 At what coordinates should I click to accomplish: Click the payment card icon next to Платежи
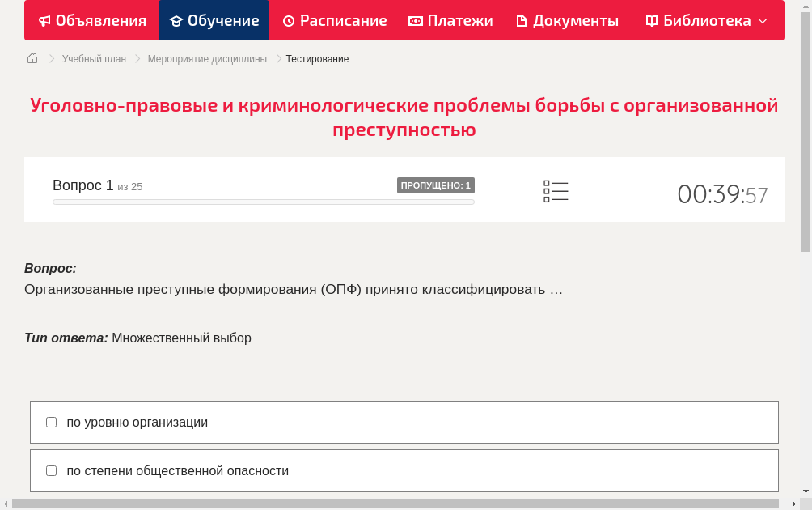415,20
